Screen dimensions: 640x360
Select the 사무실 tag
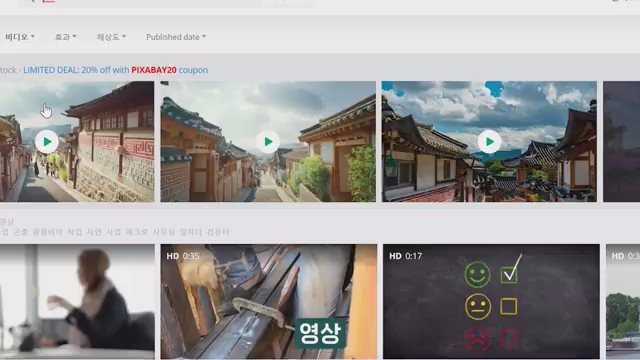[163, 232]
